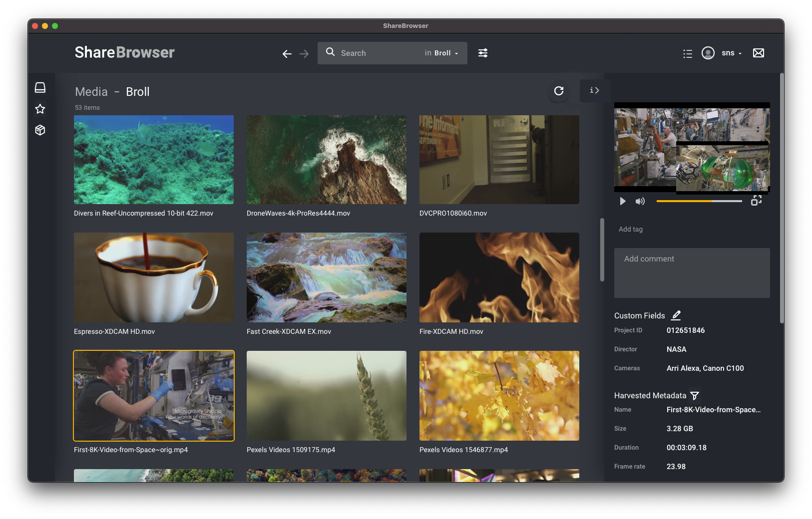Click the file grid scrollbar
Viewport: 812px width, 519px height.
pyautogui.click(x=602, y=250)
